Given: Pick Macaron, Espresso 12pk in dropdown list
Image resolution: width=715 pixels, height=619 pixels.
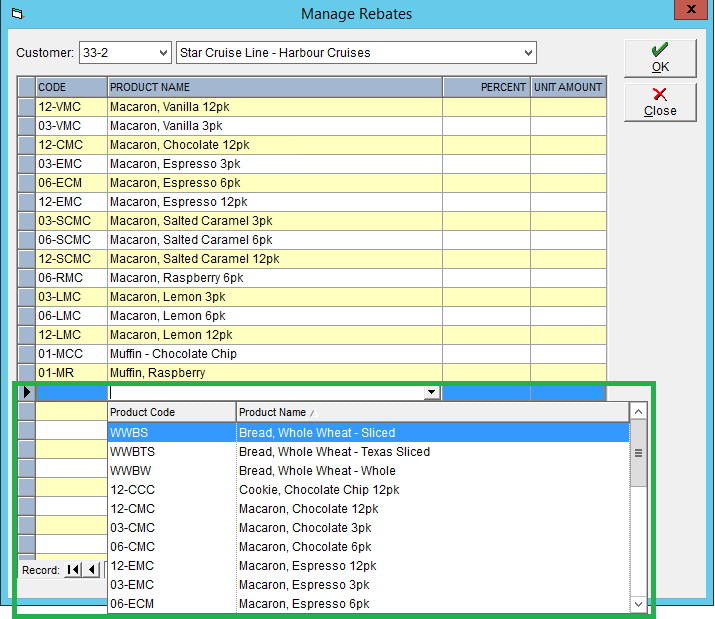Looking at the screenshot, I should coord(368,566).
